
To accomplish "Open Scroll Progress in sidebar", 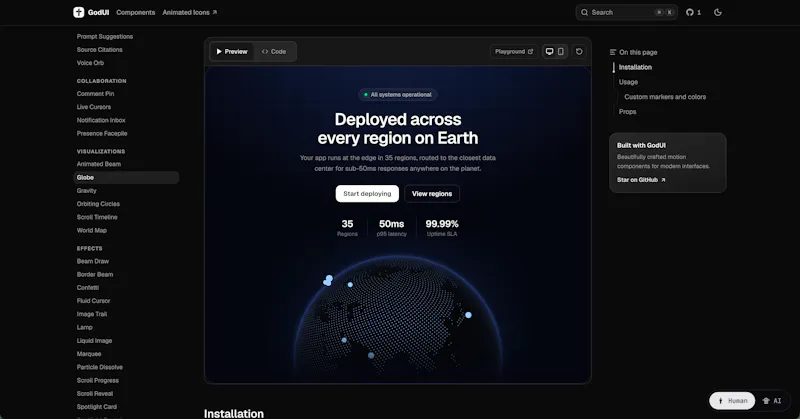I will 97,380.
